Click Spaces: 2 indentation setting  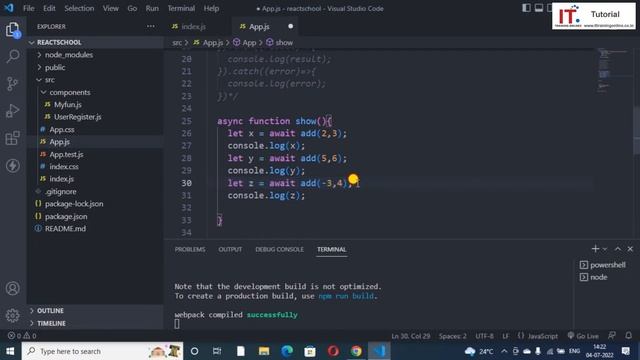(453, 336)
